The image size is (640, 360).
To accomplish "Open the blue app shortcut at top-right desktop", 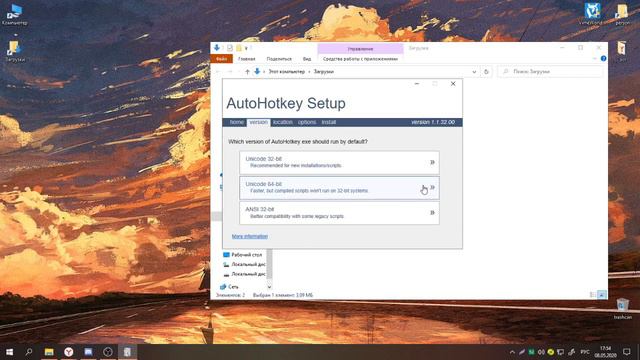I will [592, 13].
